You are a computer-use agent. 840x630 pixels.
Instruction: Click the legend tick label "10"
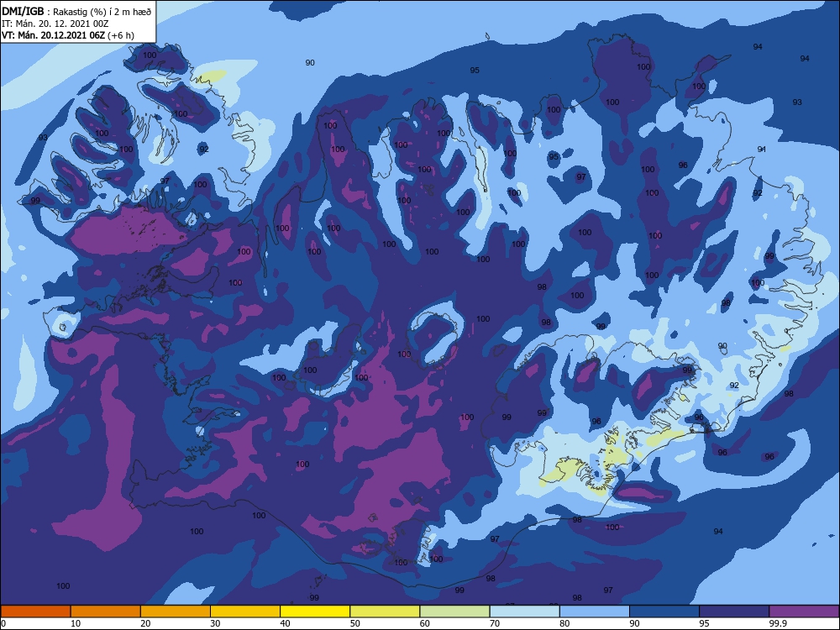point(76,623)
